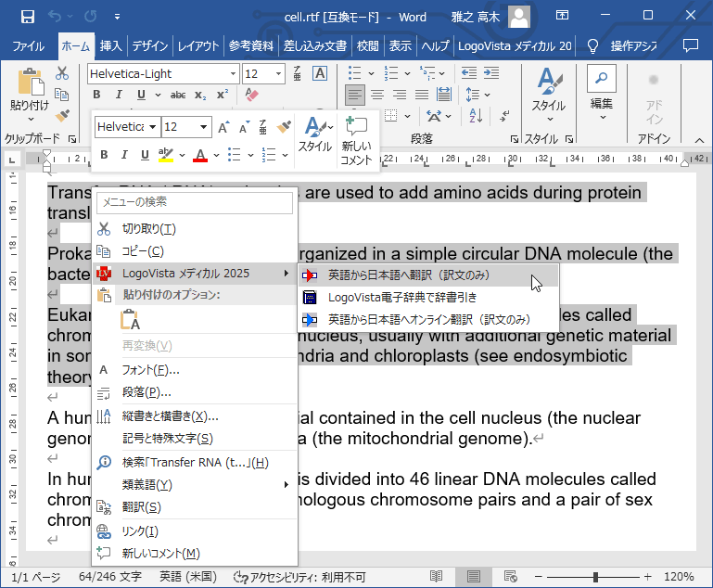
Task: Toggle Bold in the ribbon Font group
Action: 96,95
